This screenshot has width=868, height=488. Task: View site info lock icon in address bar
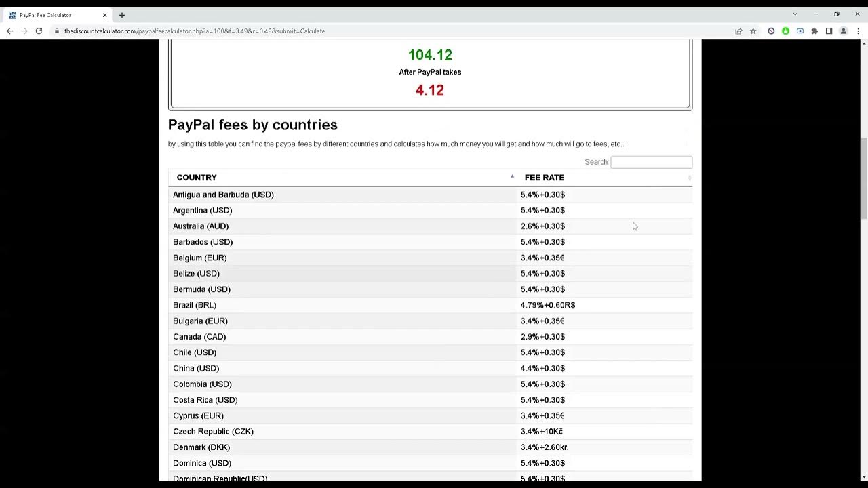[57, 31]
